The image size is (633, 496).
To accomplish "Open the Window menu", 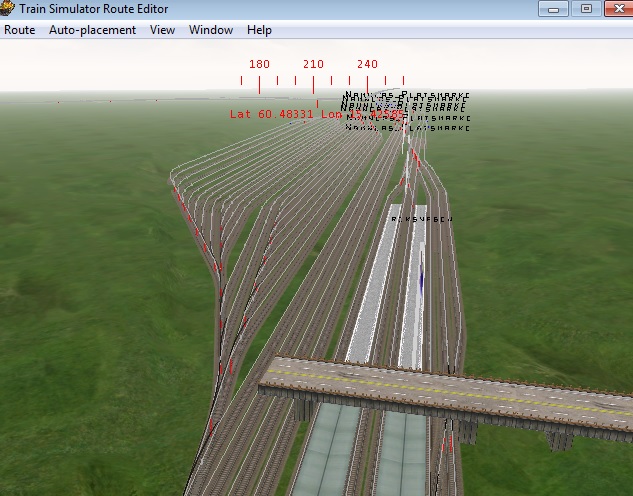I will pos(210,30).
